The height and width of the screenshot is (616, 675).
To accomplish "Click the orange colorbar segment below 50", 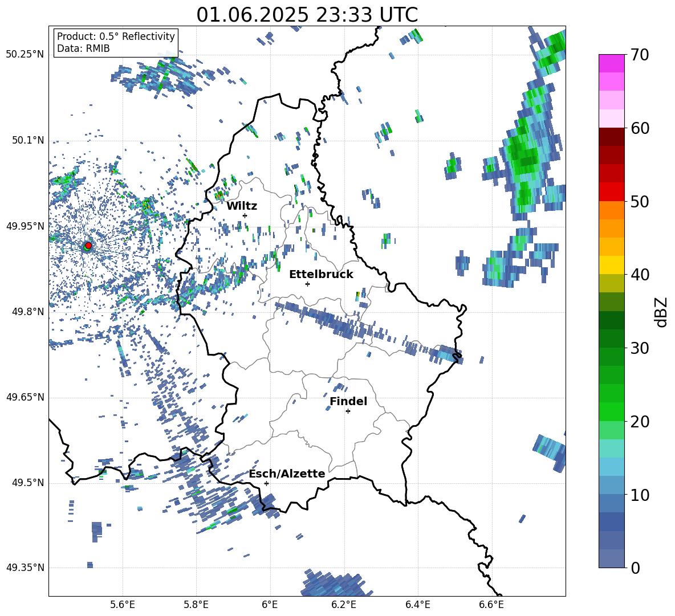I will point(611,210).
